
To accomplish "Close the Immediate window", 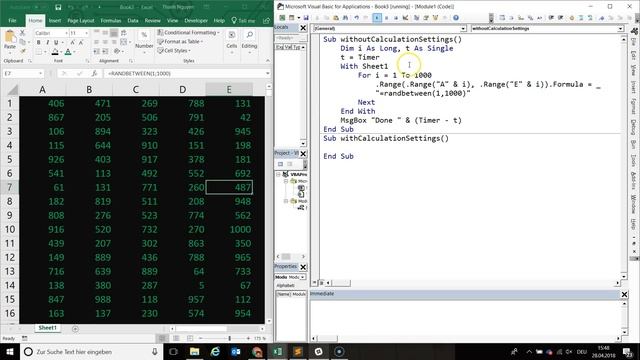I will click(x=624, y=294).
